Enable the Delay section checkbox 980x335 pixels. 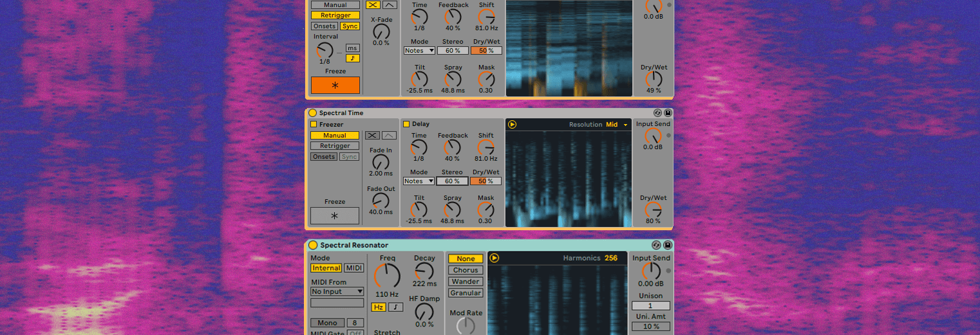[x=406, y=124]
